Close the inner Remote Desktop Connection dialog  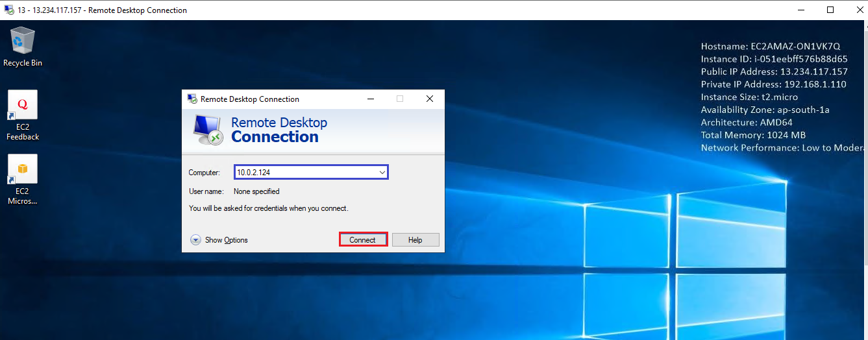click(430, 99)
